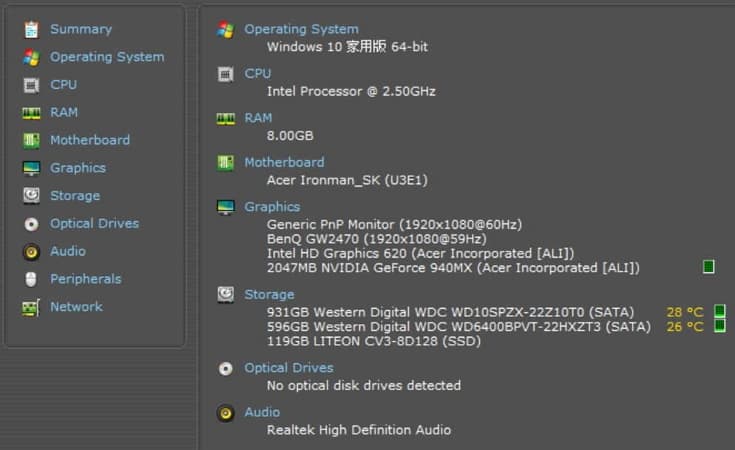Click the RAM stick icon in sidebar
The image size is (735, 450).
point(31,113)
